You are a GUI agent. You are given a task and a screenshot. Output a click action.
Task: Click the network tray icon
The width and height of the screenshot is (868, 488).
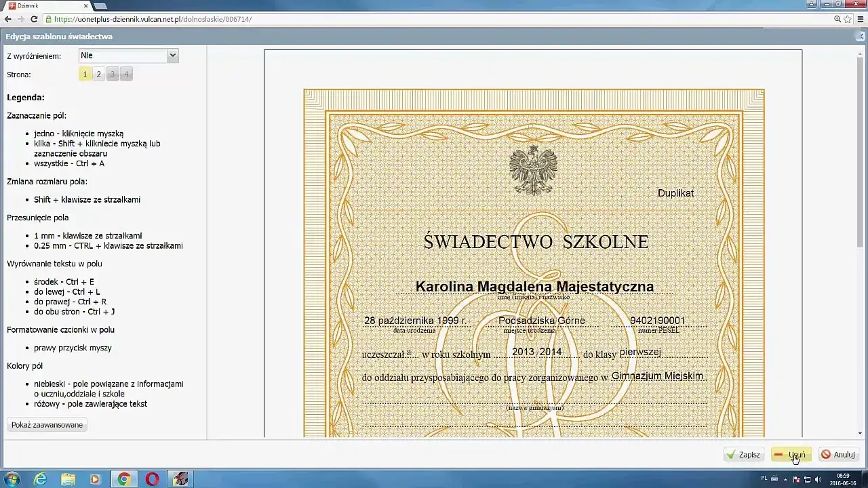point(808,479)
